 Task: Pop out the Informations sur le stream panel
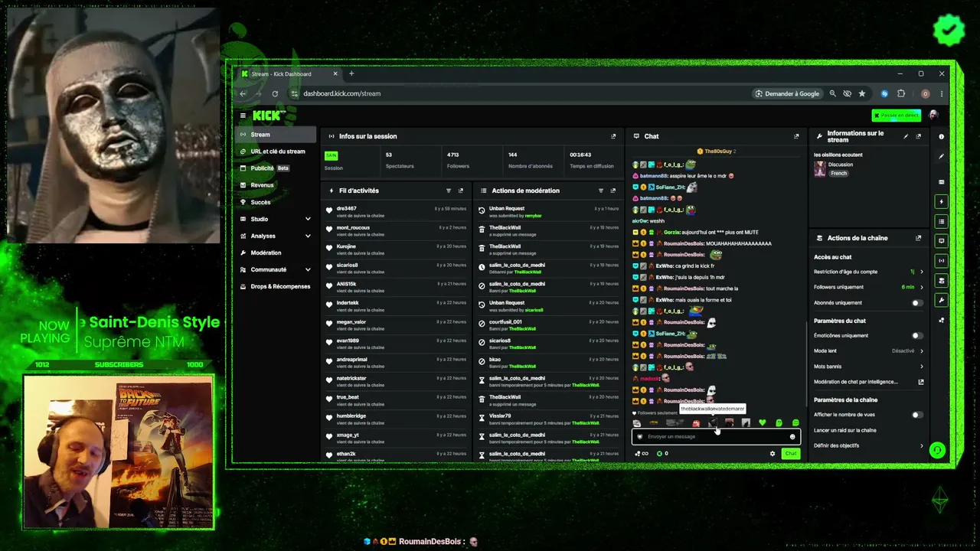(x=919, y=136)
